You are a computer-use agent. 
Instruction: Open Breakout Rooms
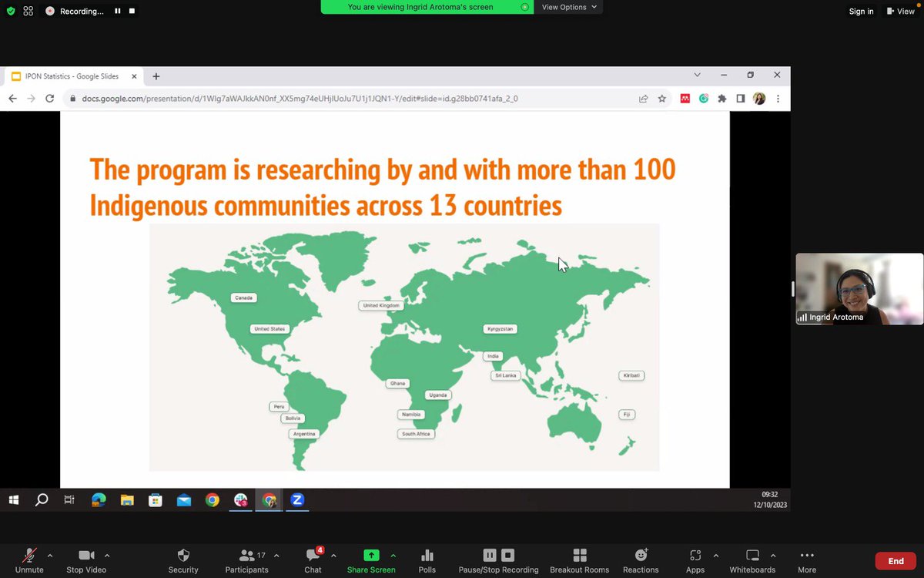point(579,561)
